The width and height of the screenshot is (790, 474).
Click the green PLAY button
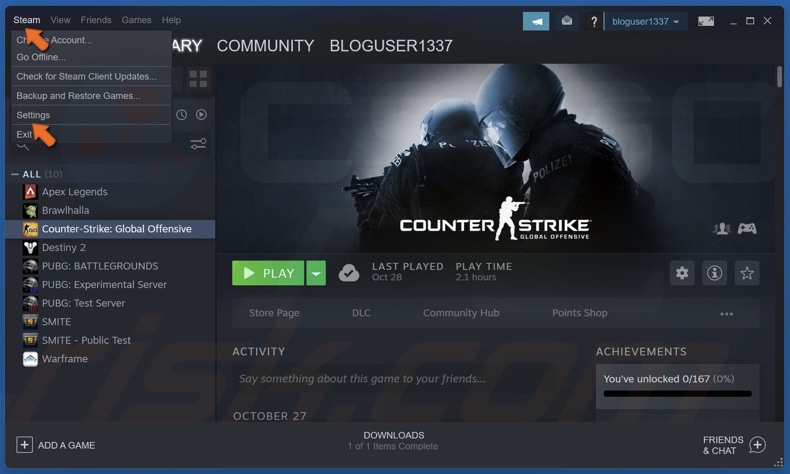click(x=268, y=274)
